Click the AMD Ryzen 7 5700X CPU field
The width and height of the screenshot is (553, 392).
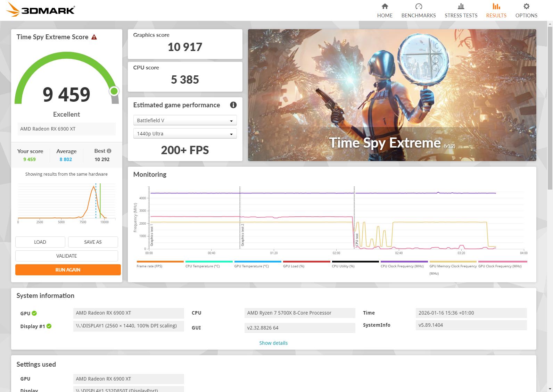pos(300,313)
